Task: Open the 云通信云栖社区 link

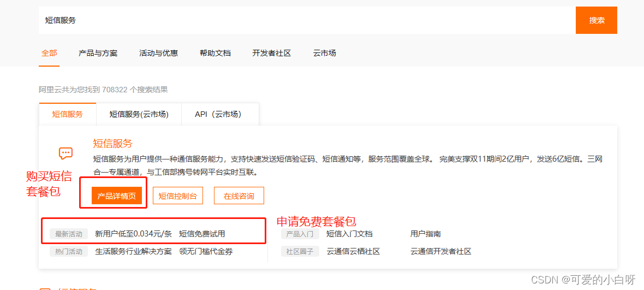Action: pos(353,251)
